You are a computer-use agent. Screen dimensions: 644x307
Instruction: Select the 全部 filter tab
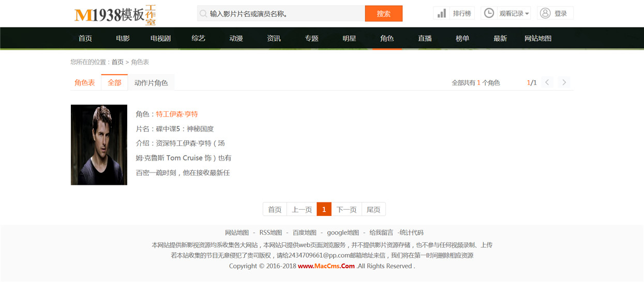(x=114, y=83)
